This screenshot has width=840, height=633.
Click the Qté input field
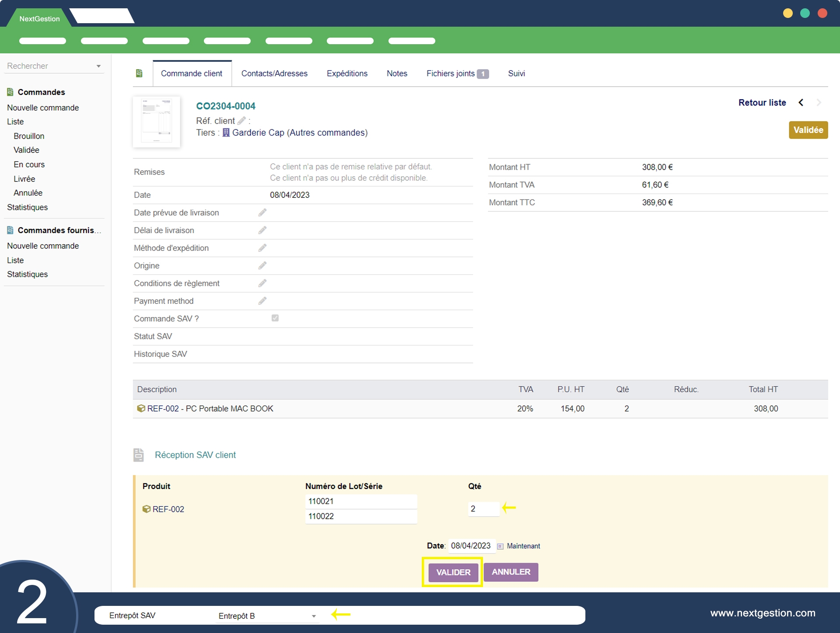[x=483, y=509]
